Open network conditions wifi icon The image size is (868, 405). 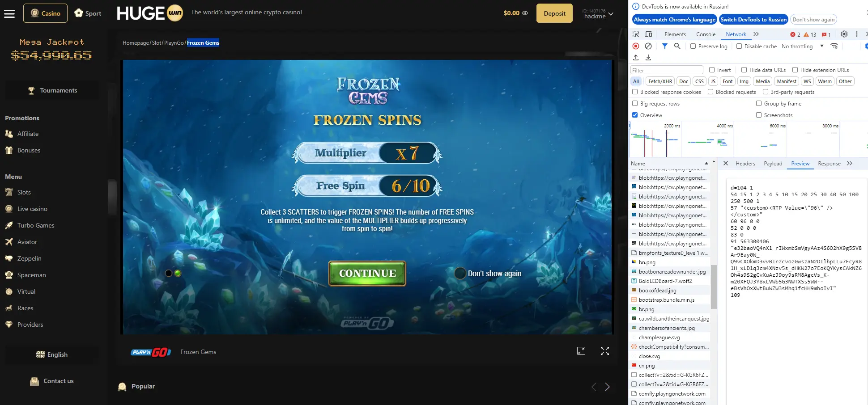click(834, 46)
